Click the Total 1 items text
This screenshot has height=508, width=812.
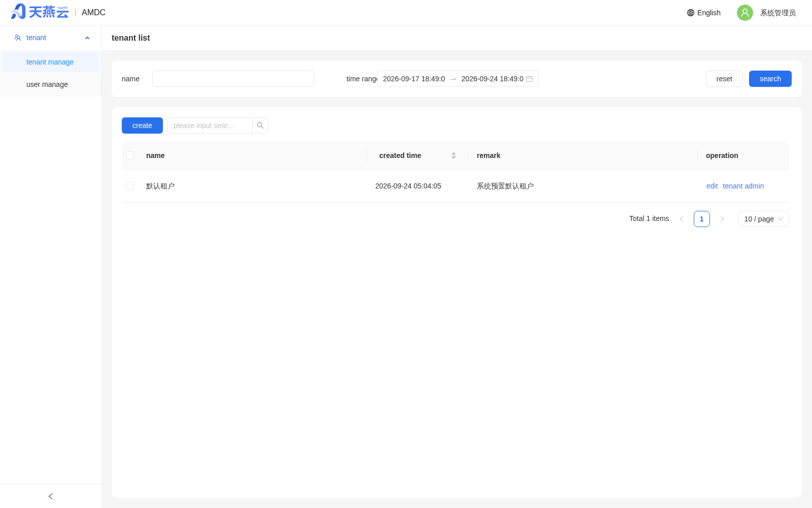pyautogui.click(x=649, y=218)
